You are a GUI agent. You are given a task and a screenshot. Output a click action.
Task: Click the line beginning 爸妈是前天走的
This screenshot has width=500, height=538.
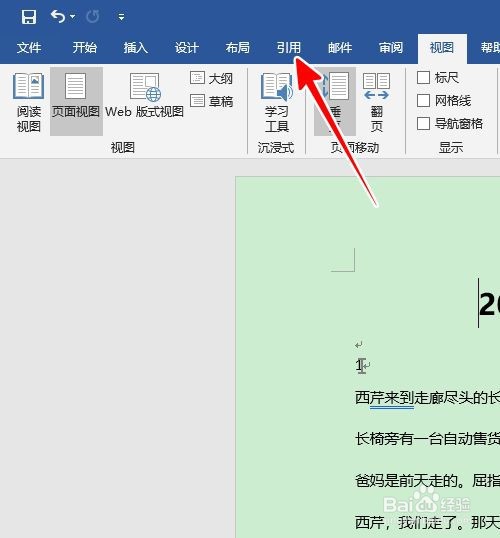pyautogui.click(x=427, y=481)
